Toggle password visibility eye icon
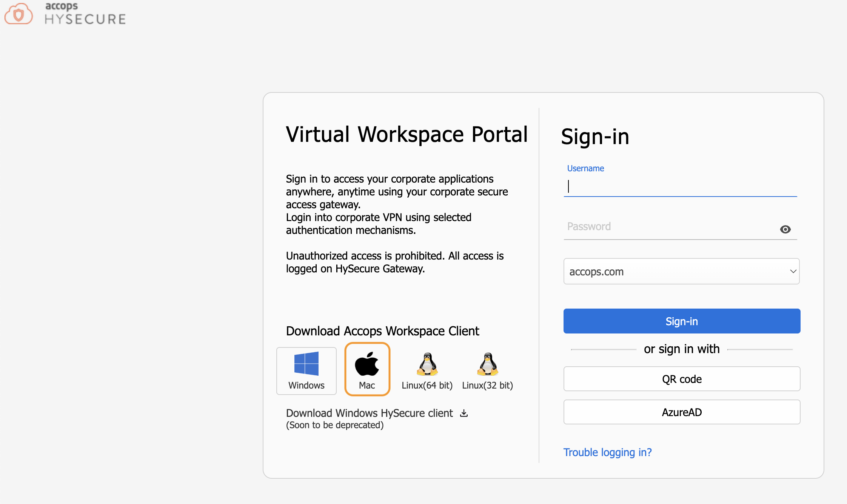847x504 pixels. (x=785, y=229)
